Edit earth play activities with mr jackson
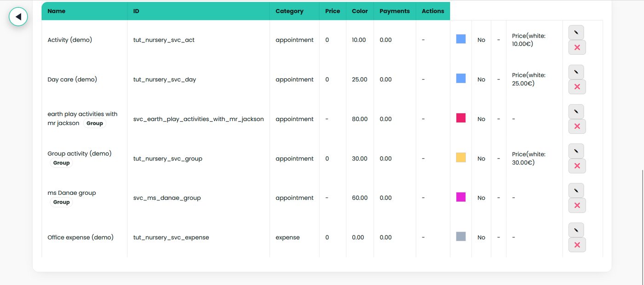The image size is (644, 285). pyautogui.click(x=576, y=112)
